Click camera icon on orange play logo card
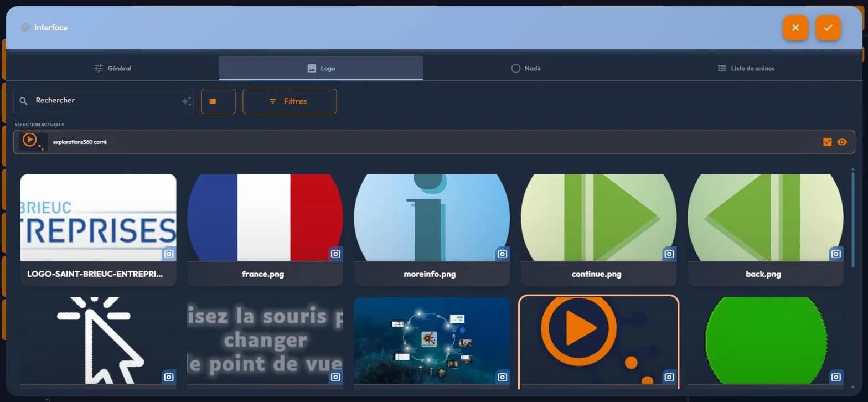Viewport: 868px width, 402px height. click(669, 377)
